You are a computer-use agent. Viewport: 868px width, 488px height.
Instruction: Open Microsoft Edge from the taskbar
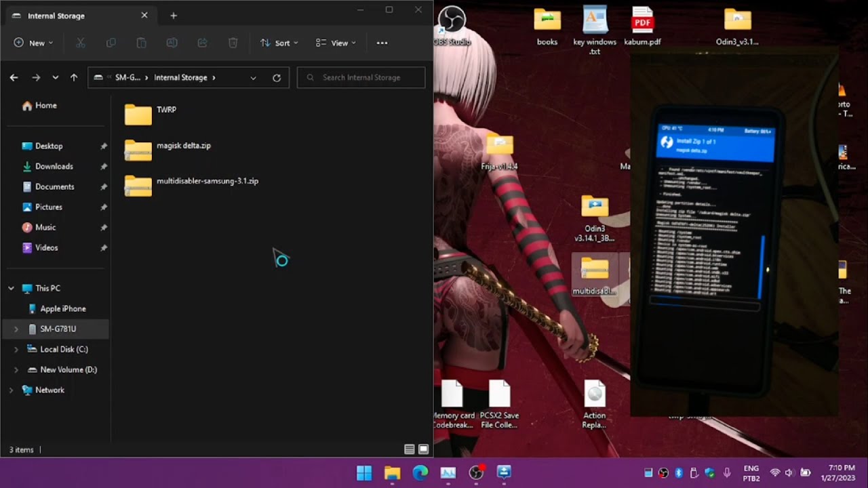pyautogui.click(x=420, y=472)
